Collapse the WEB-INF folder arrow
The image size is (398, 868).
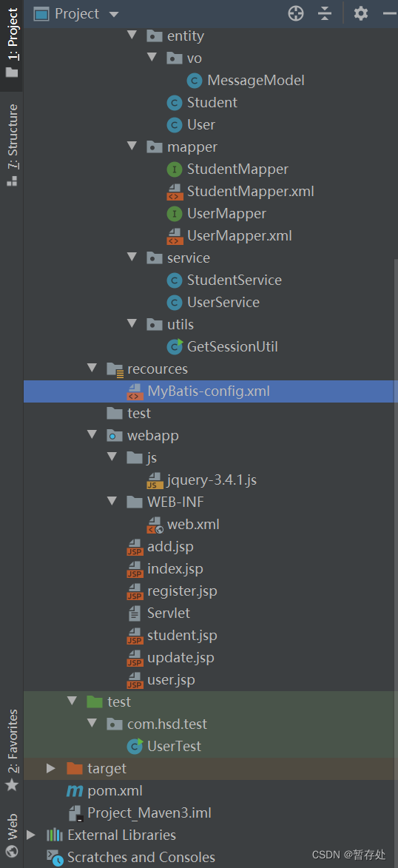pos(112,502)
